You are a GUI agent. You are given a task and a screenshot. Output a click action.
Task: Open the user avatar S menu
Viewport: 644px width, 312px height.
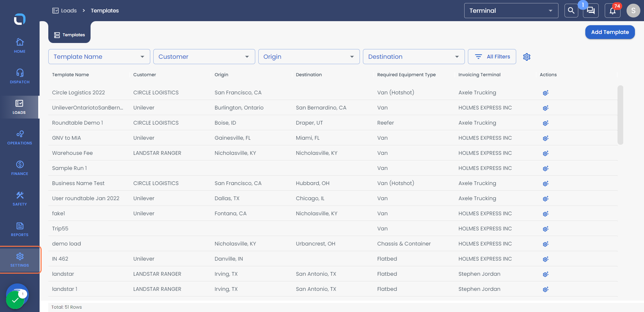coord(633,11)
